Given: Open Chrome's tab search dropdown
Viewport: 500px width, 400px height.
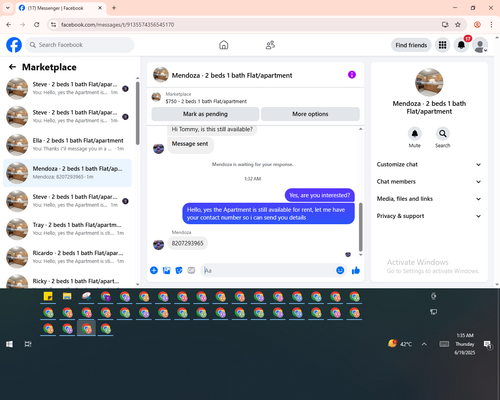Looking at the screenshot, I should [8, 8].
